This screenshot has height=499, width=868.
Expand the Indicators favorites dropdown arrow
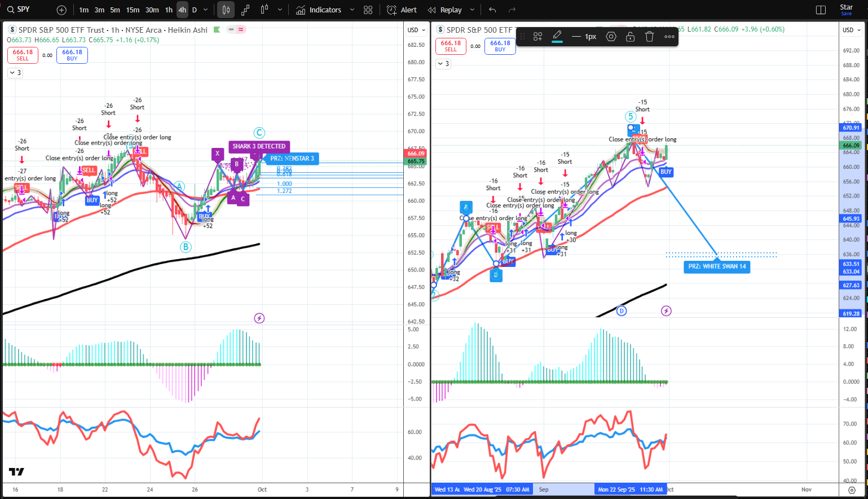[x=352, y=10]
